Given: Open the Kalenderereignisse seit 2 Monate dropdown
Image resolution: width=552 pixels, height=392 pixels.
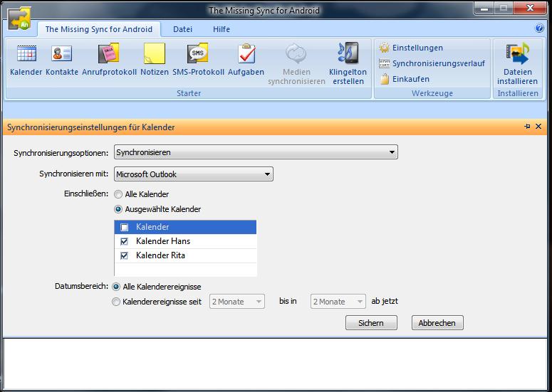Looking at the screenshot, I should click(x=237, y=302).
